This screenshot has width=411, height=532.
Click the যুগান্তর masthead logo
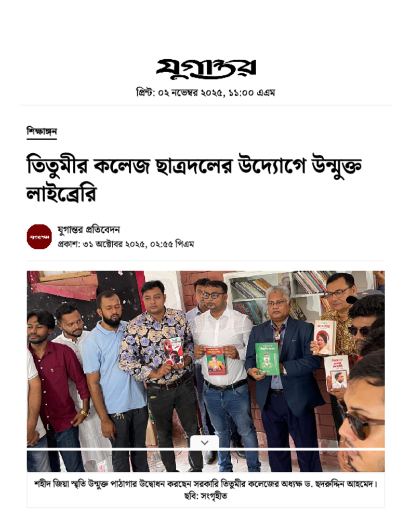206,69
